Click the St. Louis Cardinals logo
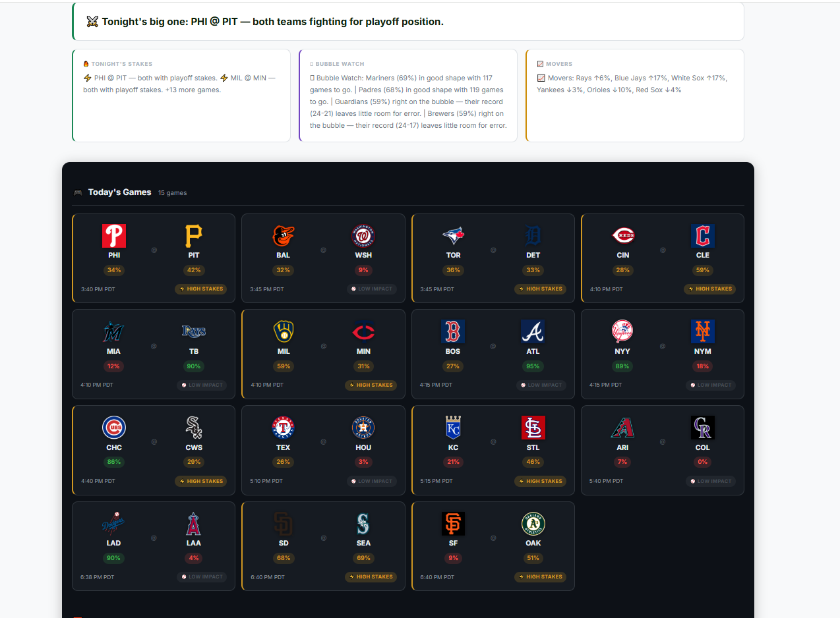This screenshot has height=618, width=840. point(533,428)
